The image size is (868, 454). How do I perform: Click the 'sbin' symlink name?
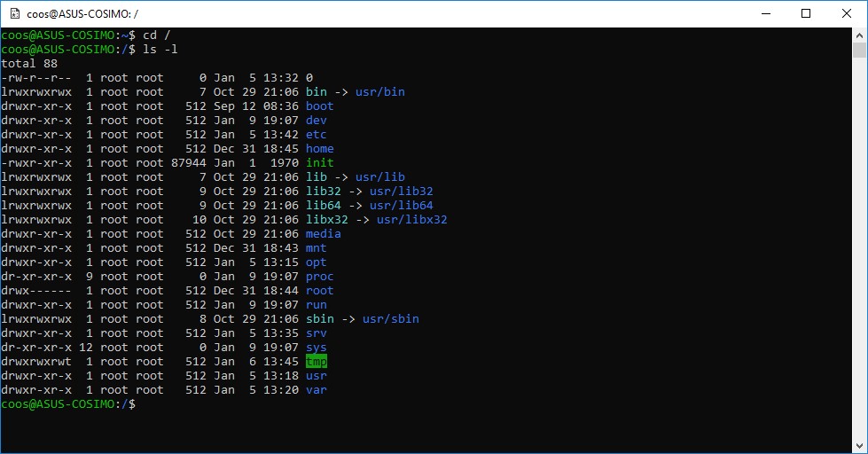click(320, 319)
